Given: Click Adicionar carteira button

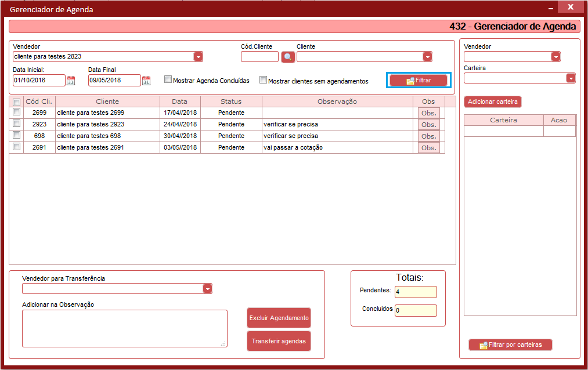Looking at the screenshot, I should click(x=492, y=102).
